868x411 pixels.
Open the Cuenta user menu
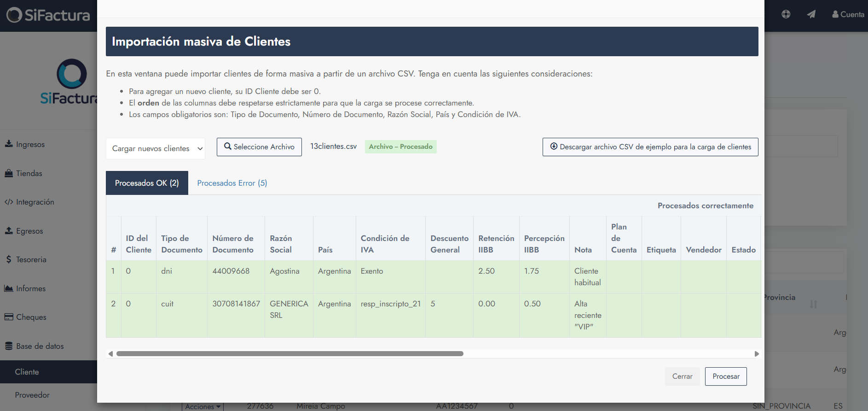pyautogui.click(x=848, y=14)
